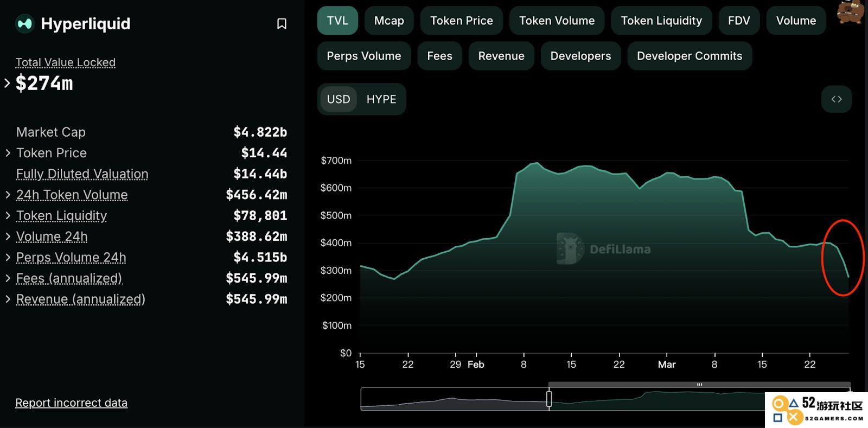Switch chart denomination to USD

[339, 99]
